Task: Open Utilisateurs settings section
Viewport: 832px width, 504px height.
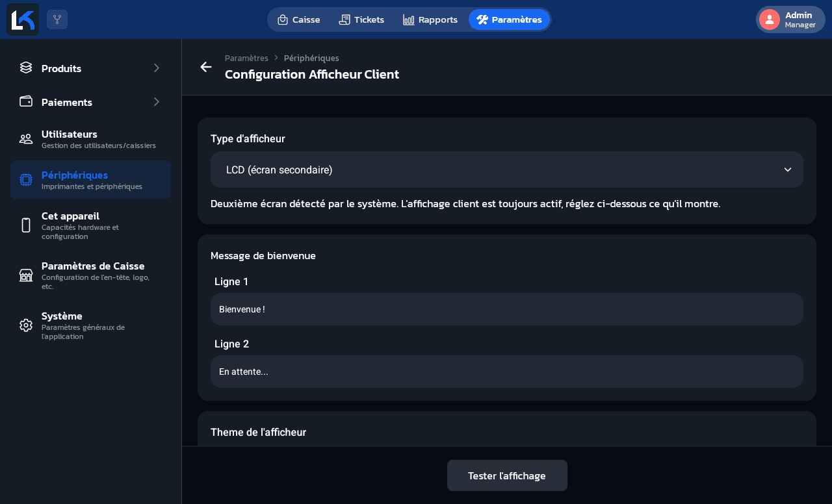Action: (x=90, y=138)
